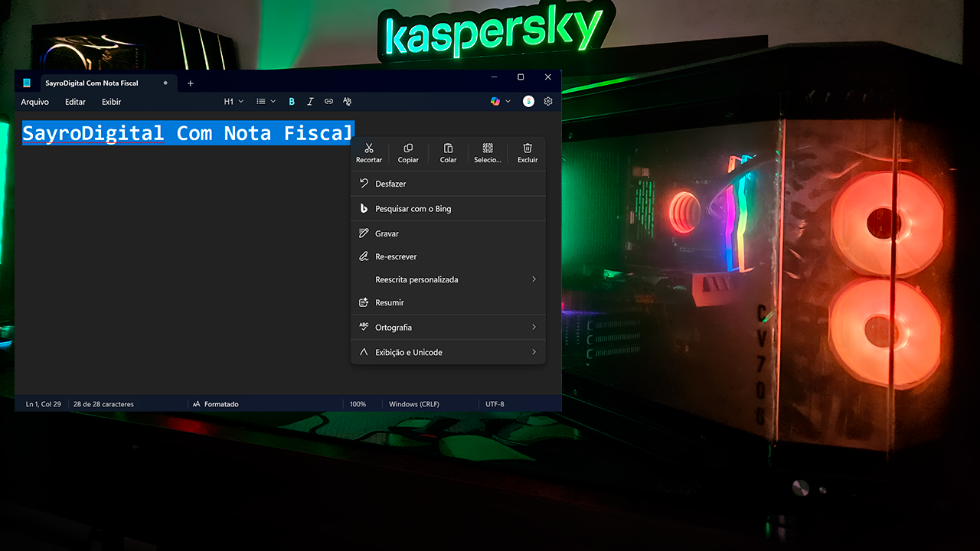Click the Copiar icon in context menu
Viewport: 980px width, 551px height.
pyautogui.click(x=408, y=148)
